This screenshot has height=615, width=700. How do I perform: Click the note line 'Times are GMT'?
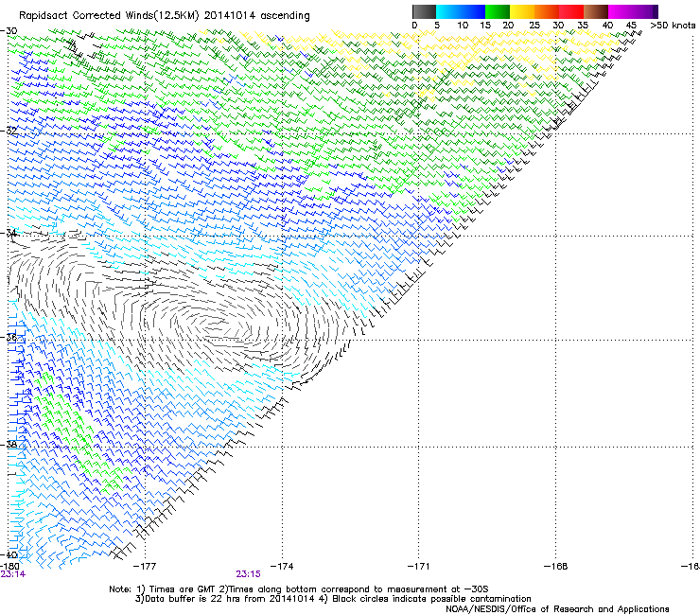(184, 589)
